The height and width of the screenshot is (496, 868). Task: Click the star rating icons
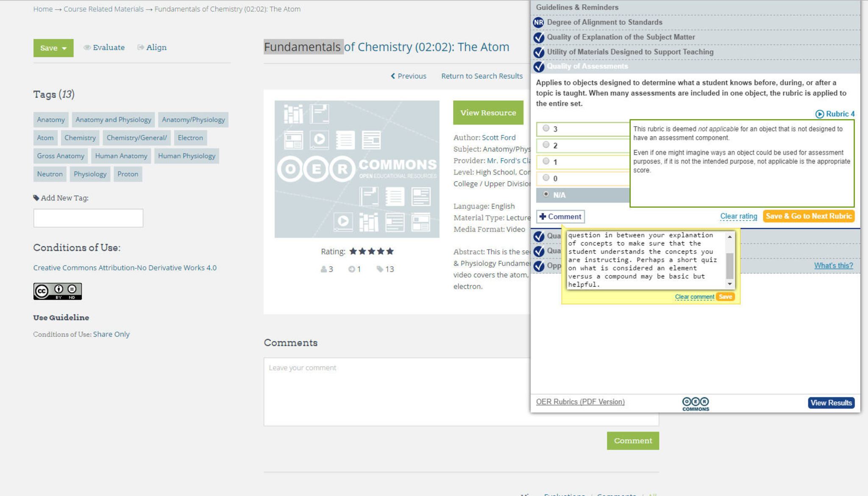point(371,251)
